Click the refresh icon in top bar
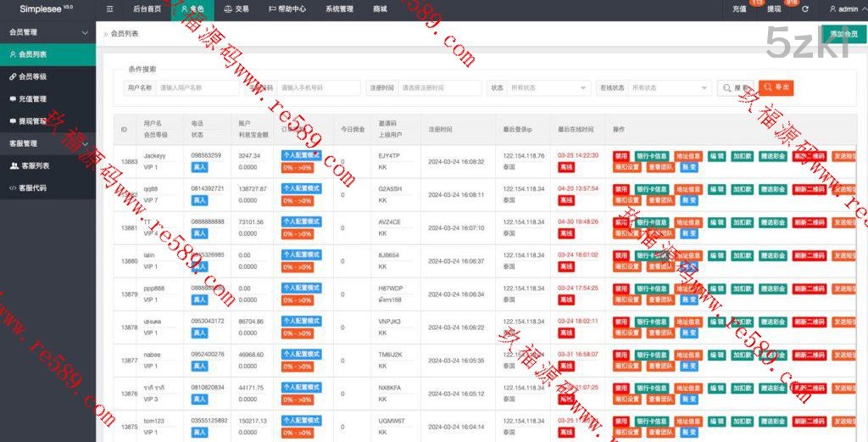868x442 pixels. [x=804, y=8]
